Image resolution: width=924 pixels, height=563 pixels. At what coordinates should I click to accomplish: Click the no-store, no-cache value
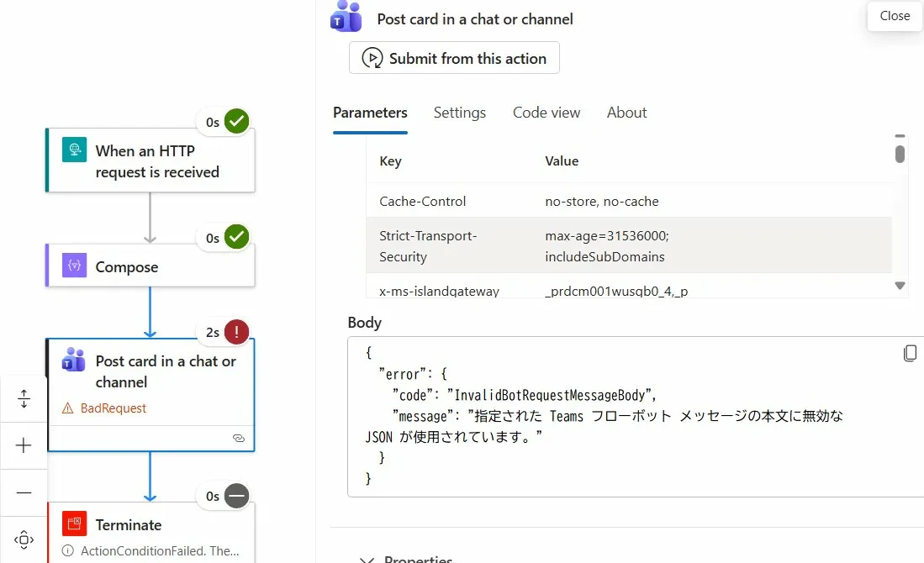[x=602, y=202]
